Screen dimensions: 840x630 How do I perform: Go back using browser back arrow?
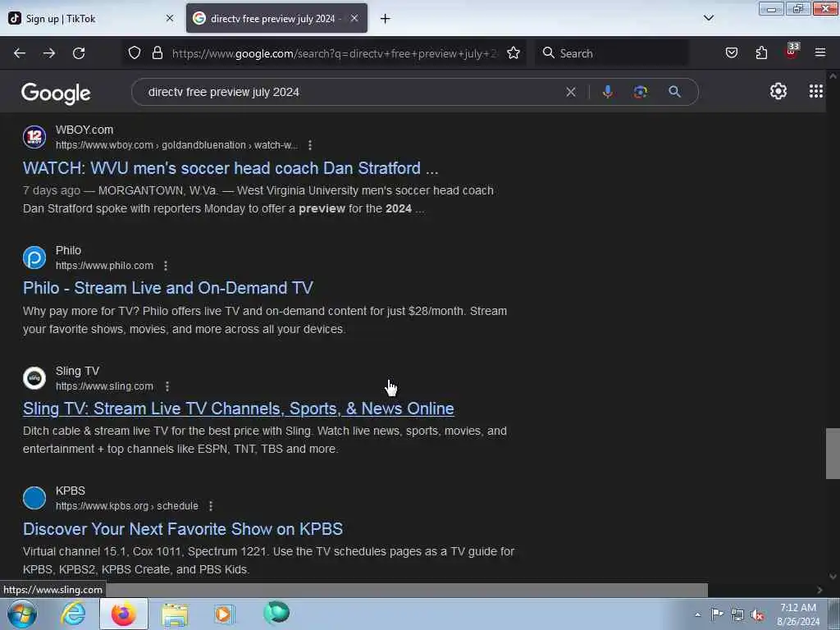coord(20,53)
